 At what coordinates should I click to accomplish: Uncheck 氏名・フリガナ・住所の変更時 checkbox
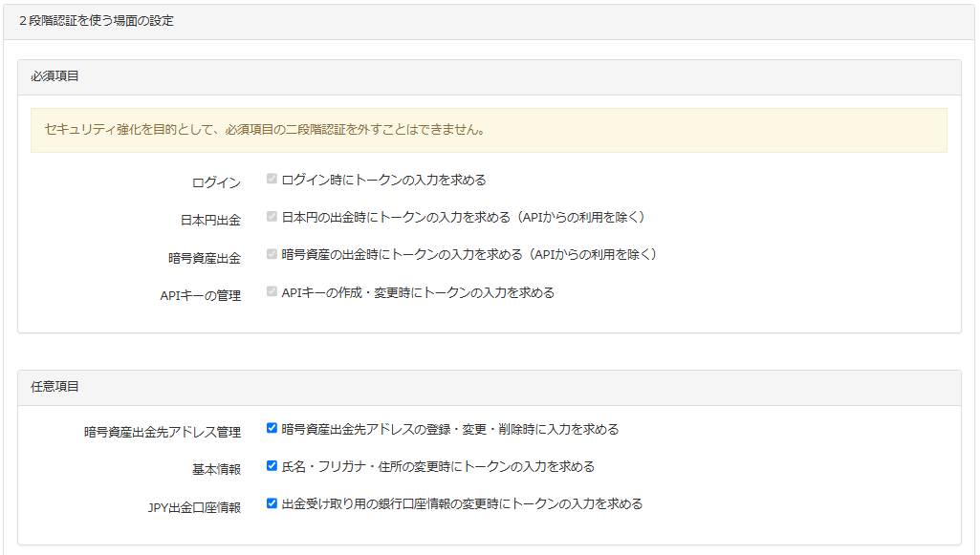pyautogui.click(x=272, y=466)
